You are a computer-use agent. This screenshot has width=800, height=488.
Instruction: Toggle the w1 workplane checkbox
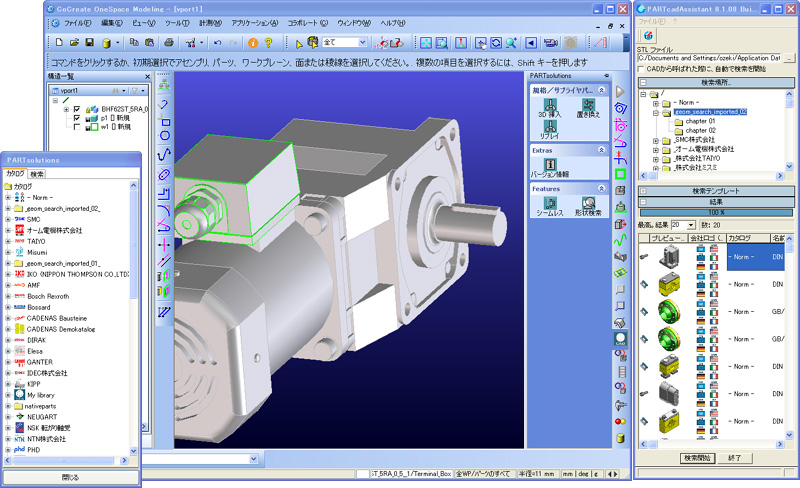[77, 127]
